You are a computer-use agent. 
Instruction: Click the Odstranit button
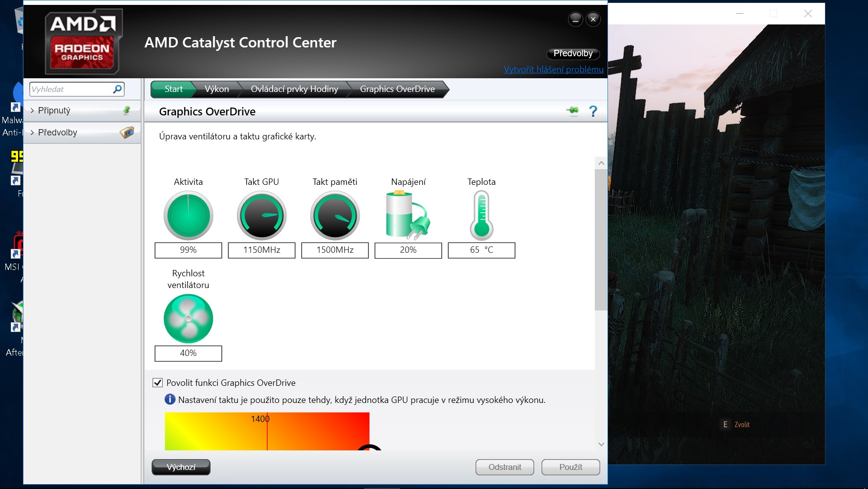[505, 467]
